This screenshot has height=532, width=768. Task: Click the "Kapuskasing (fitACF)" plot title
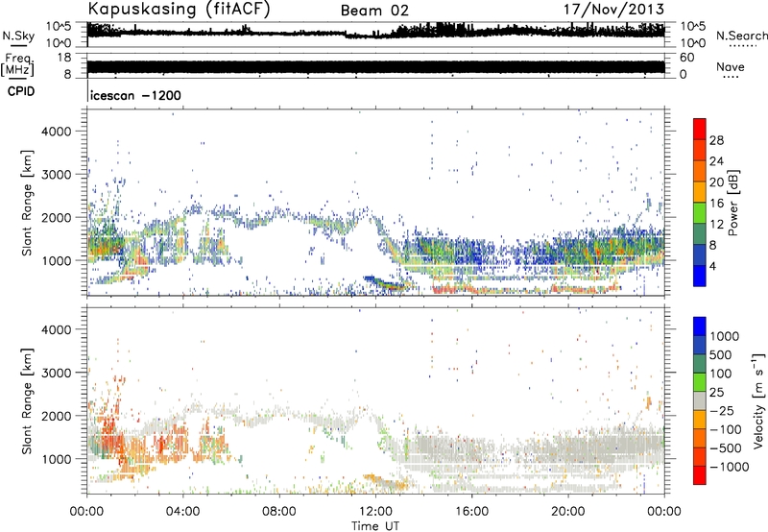[x=180, y=10]
